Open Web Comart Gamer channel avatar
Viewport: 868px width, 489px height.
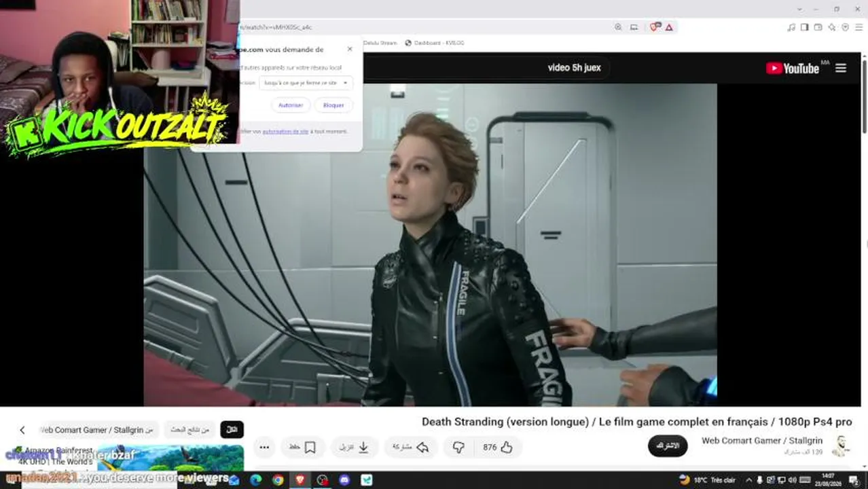pyautogui.click(x=841, y=446)
